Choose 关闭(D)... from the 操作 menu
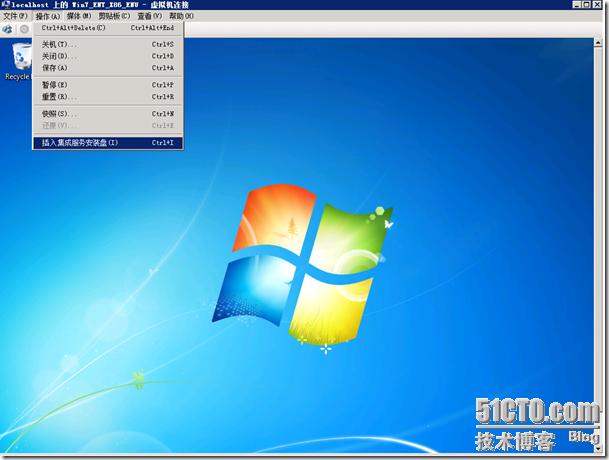 pyautogui.click(x=108, y=56)
